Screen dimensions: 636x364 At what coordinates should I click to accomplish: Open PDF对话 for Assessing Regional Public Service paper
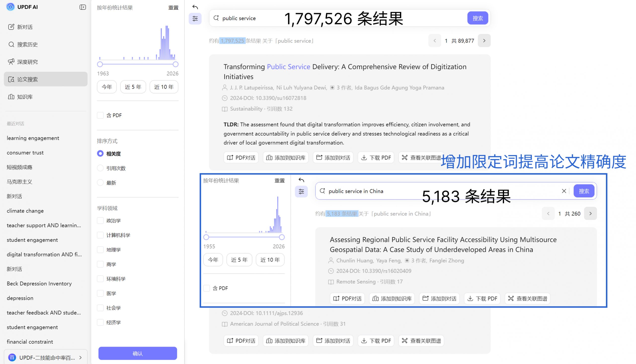coord(347,298)
